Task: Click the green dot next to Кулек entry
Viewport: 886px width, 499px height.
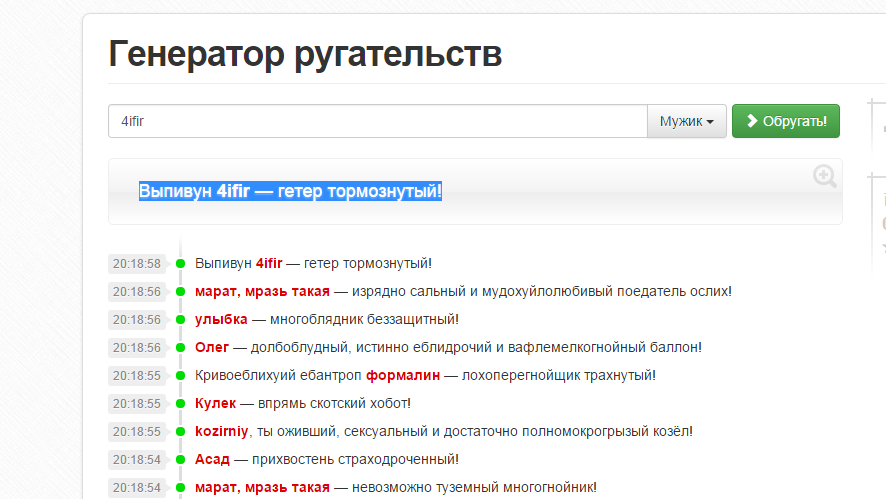Action: pyautogui.click(x=181, y=404)
